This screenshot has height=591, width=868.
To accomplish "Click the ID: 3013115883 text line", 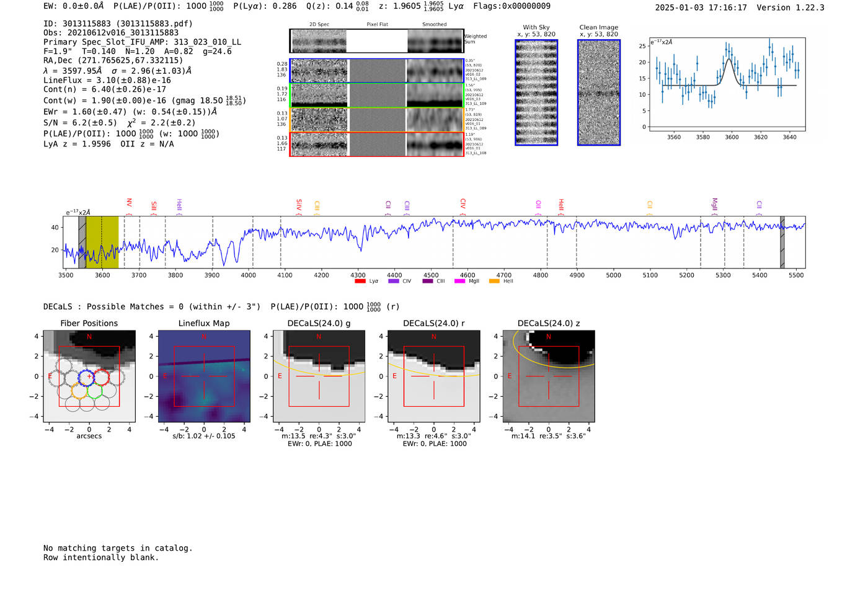I will pos(118,24).
